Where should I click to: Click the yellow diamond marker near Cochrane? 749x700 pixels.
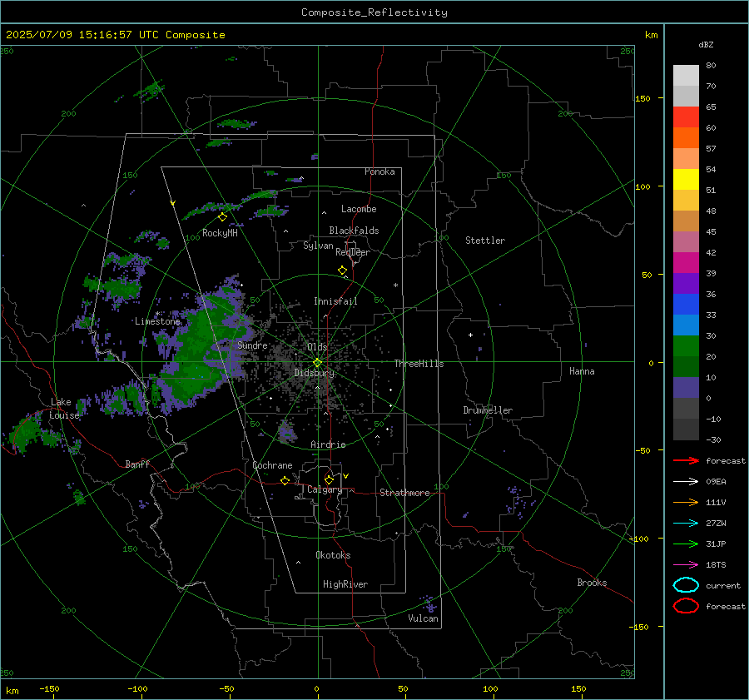click(285, 480)
